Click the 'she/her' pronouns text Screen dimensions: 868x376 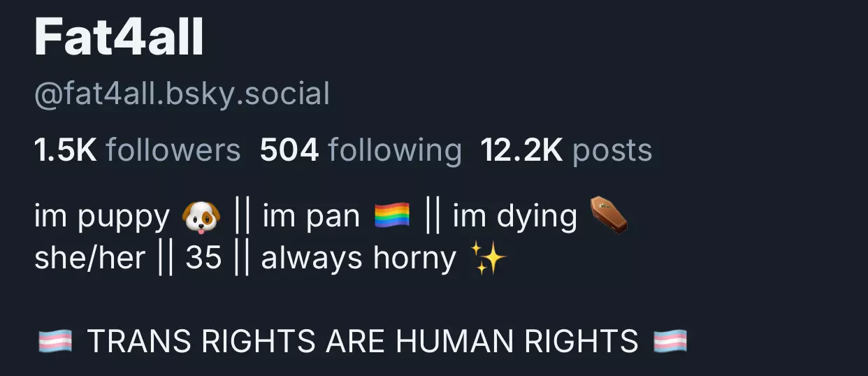pyautogui.click(x=89, y=259)
